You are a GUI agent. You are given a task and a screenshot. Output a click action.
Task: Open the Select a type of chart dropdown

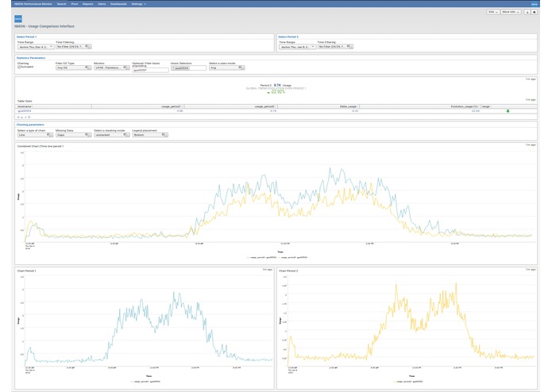click(35, 135)
